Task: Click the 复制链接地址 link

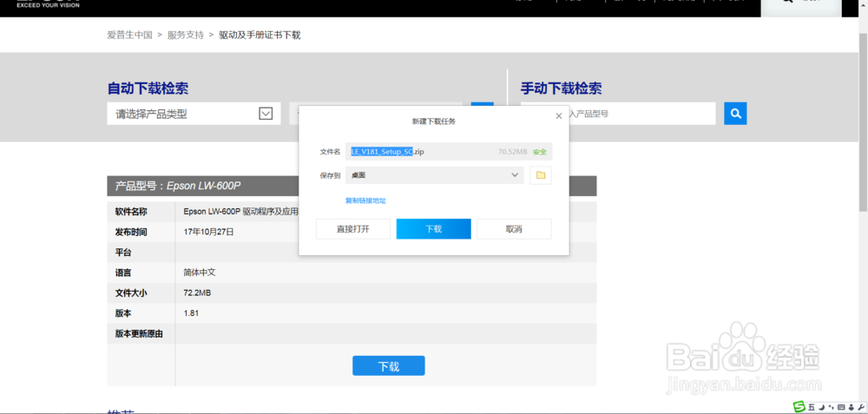Action: coord(365,200)
